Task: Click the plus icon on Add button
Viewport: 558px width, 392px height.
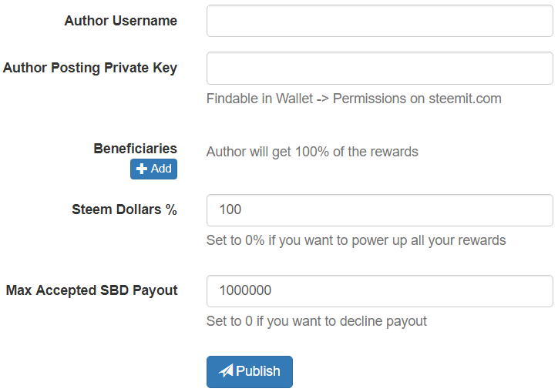Action: point(142,169)
